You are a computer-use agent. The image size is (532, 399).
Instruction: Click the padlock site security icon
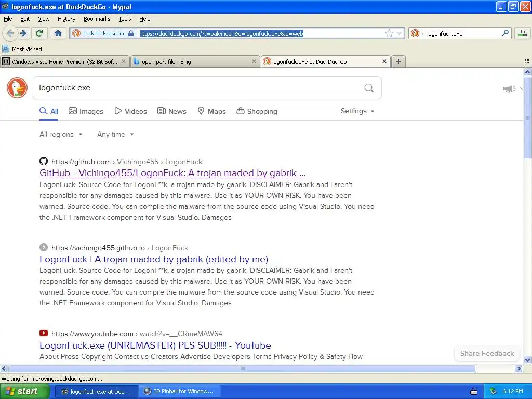point(130,33)
